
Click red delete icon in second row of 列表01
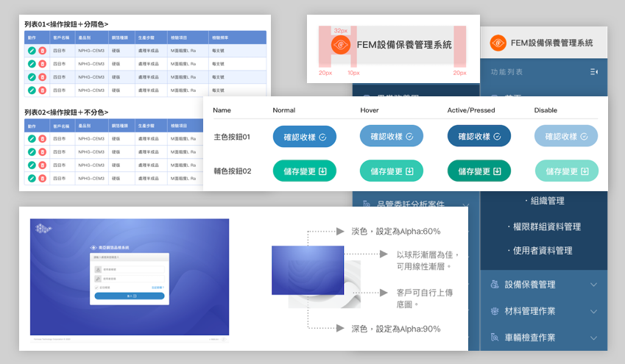point(42,64)
